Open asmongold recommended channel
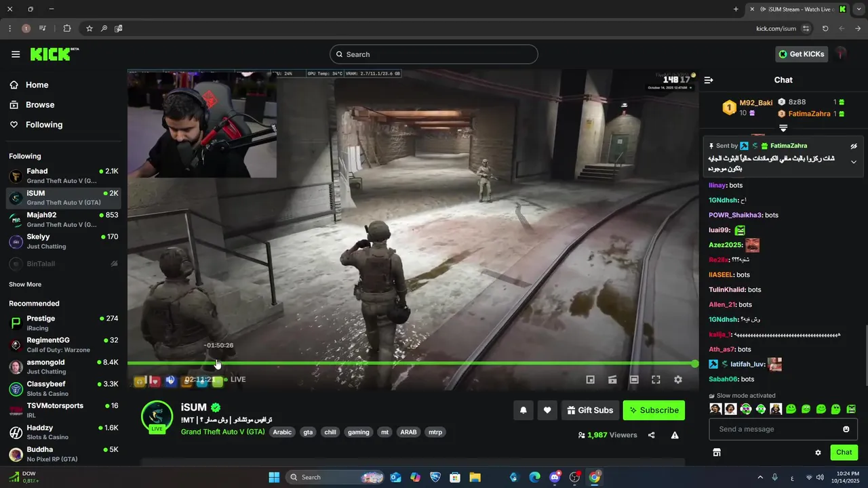Image resolution: width=868 pixels, height=488 pixels. [x=64, y=367]
